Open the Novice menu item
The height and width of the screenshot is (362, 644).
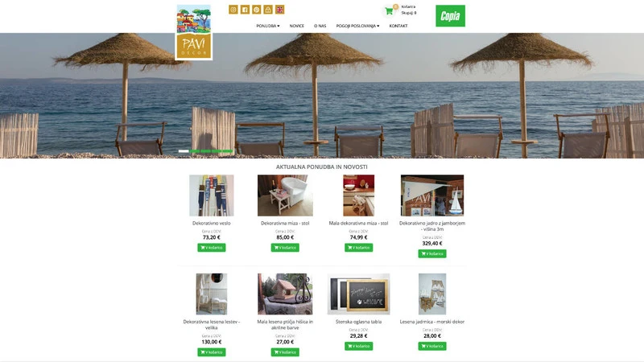pos(296,26)
